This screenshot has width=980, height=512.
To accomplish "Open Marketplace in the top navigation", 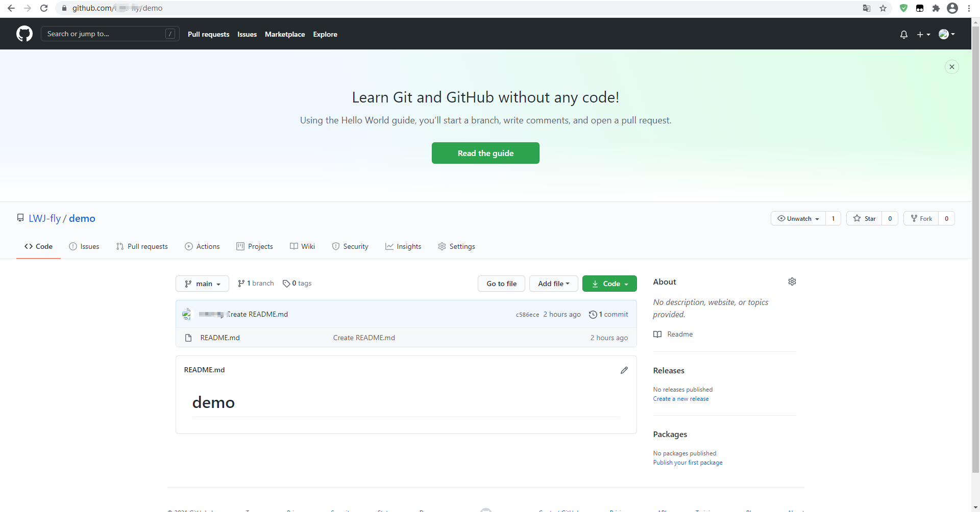I will [x=285, y=34].
